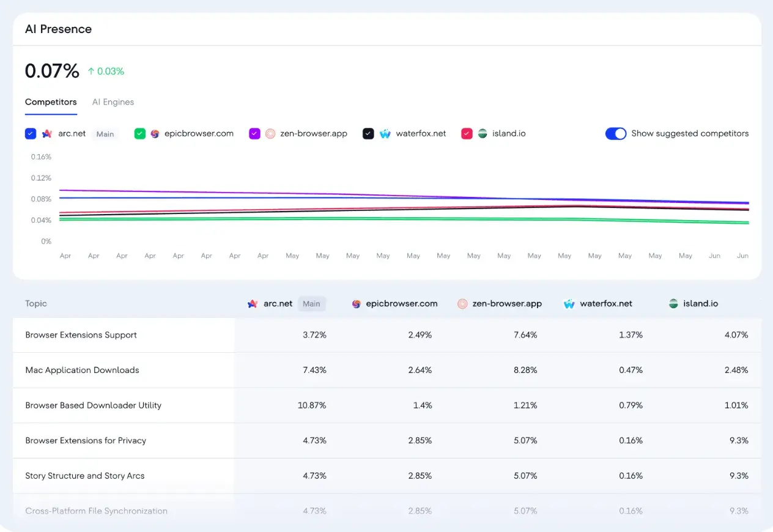Click the waterfox.net logo icon in legend
Viewport: 773px width, 532px height.
coord(385,133)
